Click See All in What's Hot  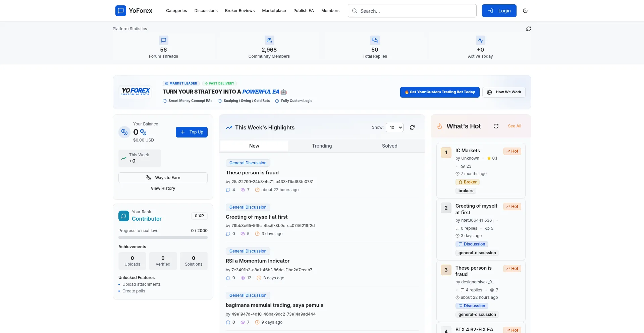(515, 126)
